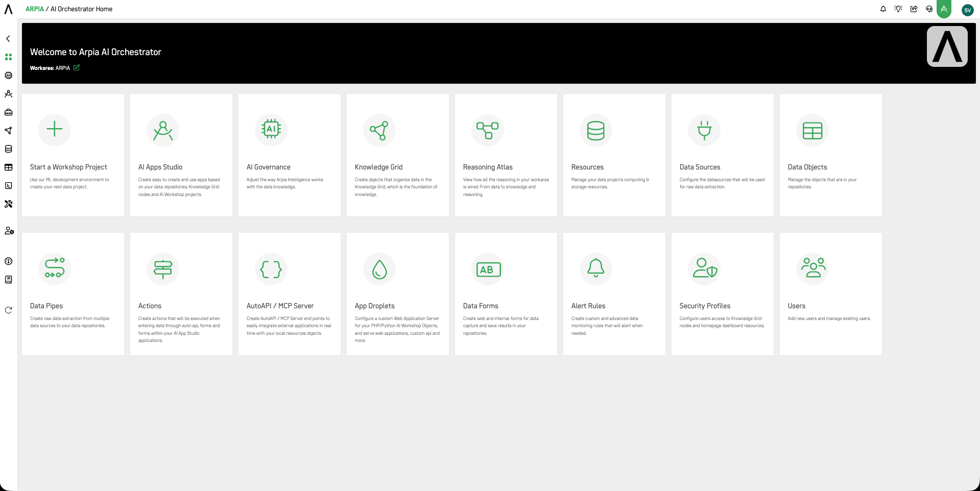Open the App Droplets title link
Viewport: 980px width, 491px height.
point(375,306)
